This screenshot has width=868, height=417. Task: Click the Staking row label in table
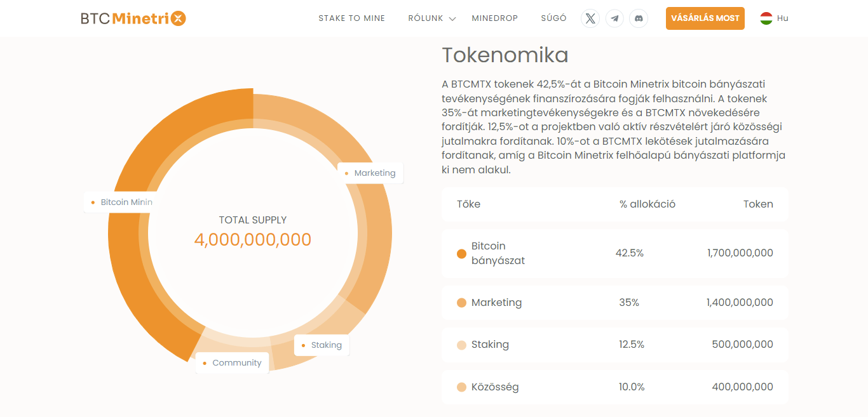(490, 345)
